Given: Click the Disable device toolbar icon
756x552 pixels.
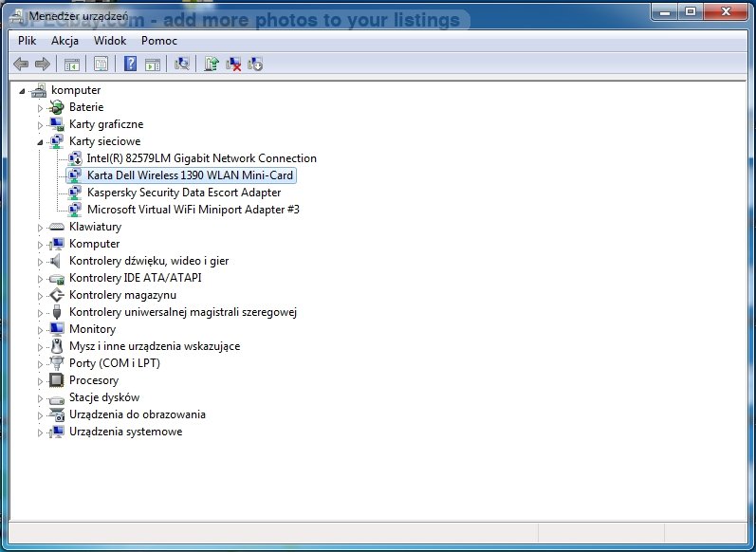Looking at the screenshot, I should (255, 64).
